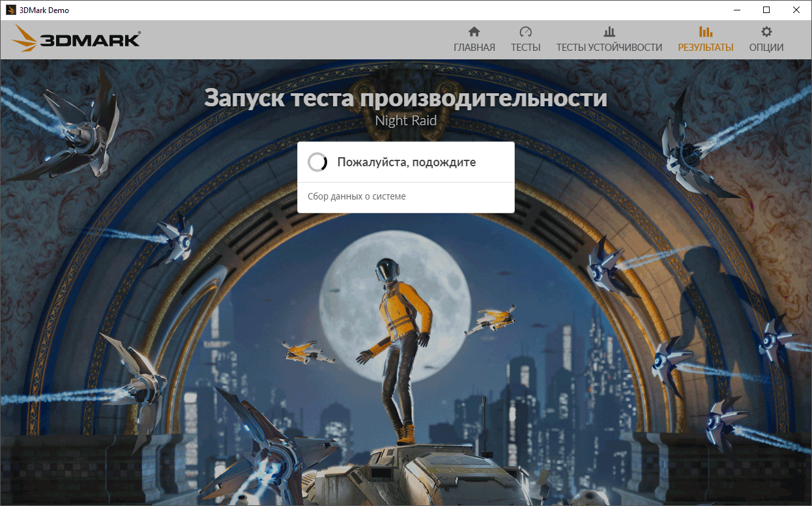Open the ОПЦИИ options tab
Screen dimensions: 812x506
tap(766, 39)
